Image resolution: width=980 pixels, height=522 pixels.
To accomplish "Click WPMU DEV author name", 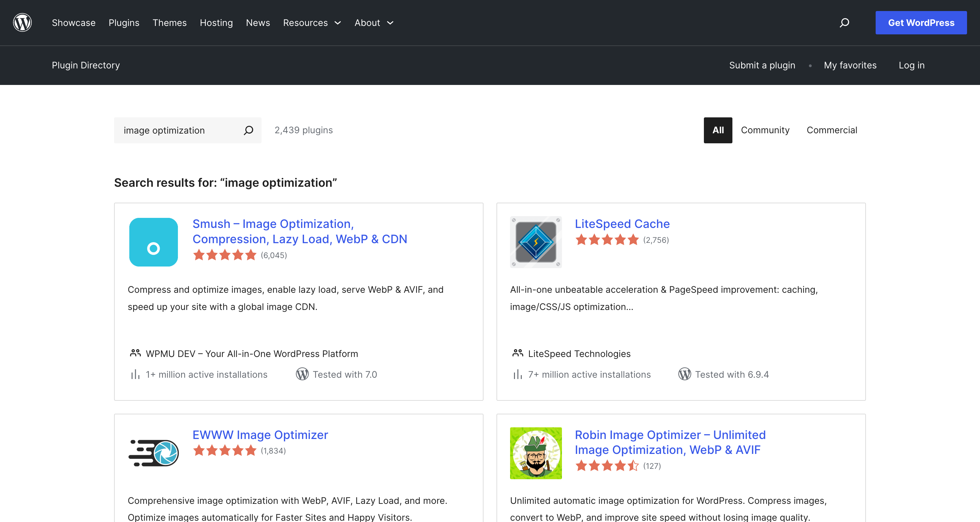I will point(252,354).
